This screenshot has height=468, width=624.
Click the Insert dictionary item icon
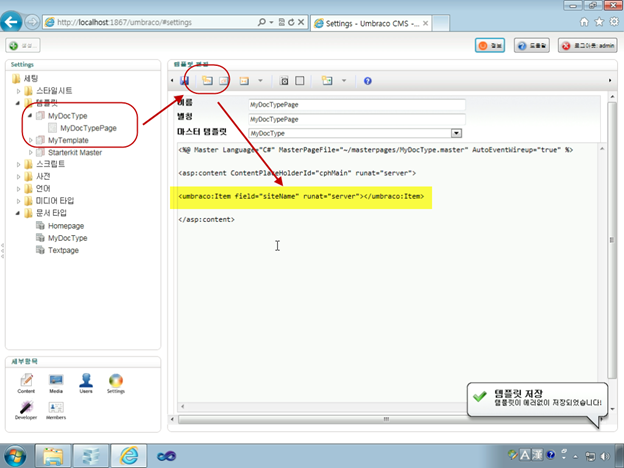click(x=224, y=81)
